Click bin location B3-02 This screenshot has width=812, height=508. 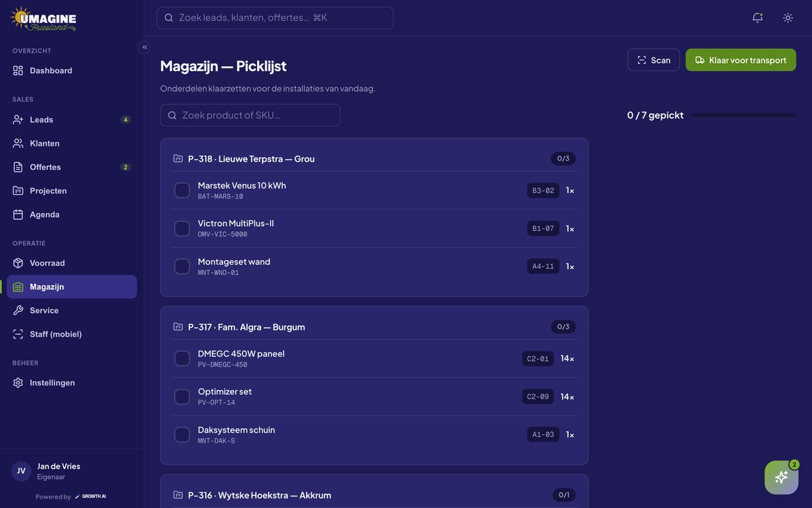point(543,190)
